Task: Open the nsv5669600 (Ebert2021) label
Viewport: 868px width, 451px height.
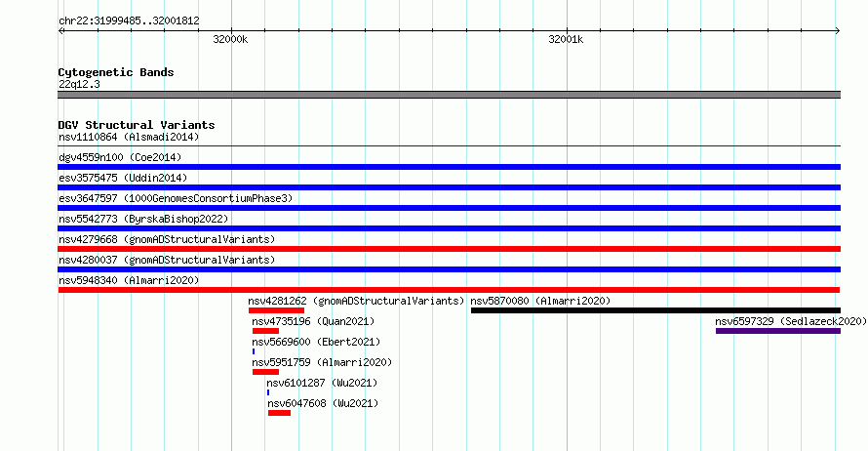Action: [316, 342]
